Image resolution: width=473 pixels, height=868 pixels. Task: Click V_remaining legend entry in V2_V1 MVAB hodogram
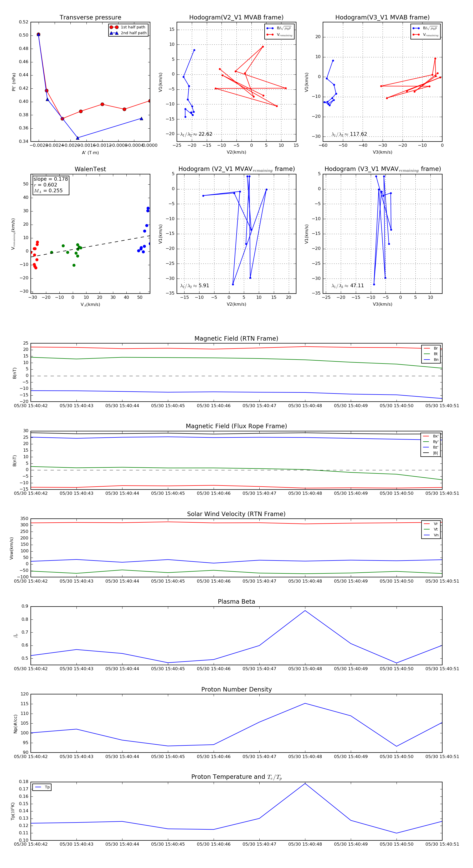click(x=279, y=35)
